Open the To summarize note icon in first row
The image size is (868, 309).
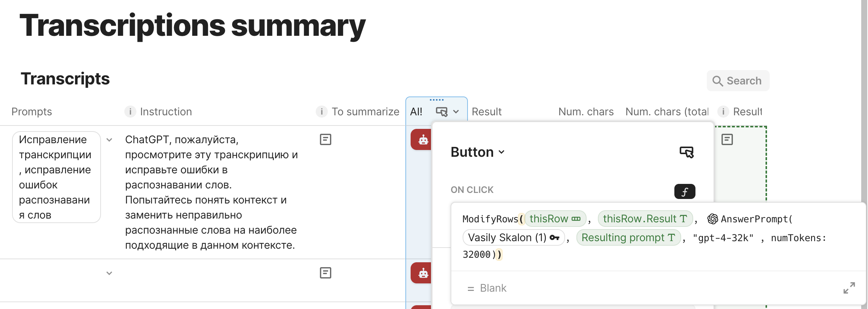325,139
